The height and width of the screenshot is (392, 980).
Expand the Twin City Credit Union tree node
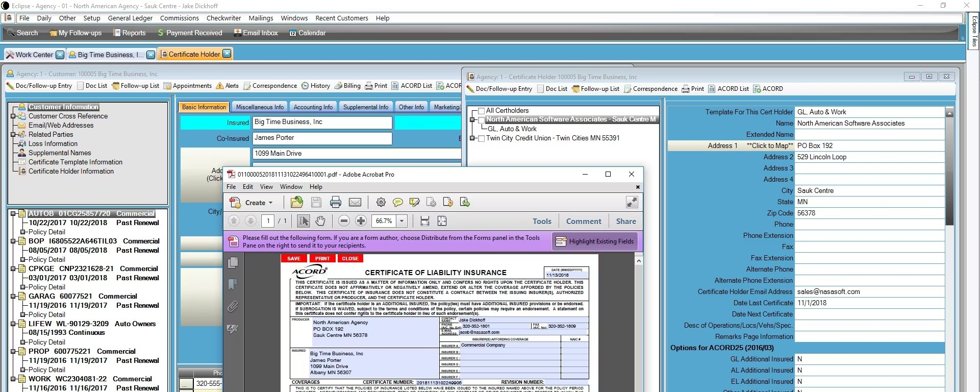click(x=472, y=138)
